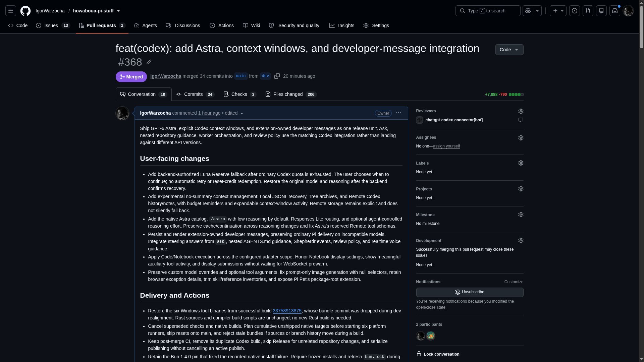This screenshot has width=644, height=362.
Task: Expand the comment edited history dropdown
Action: point(242,113)
